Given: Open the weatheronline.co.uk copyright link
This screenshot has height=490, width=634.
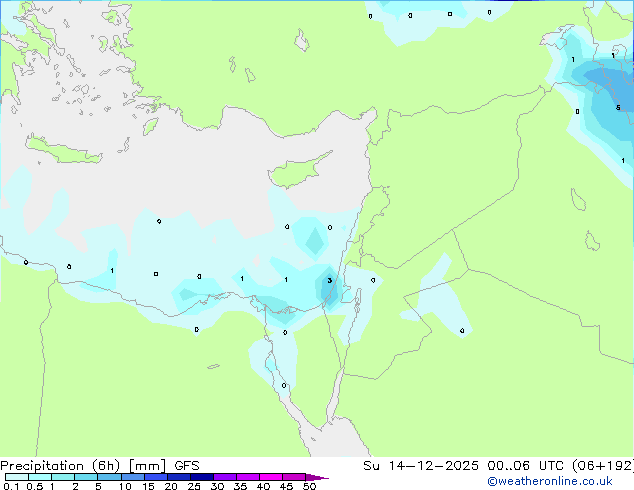Looking at the screenshot, I should tap(550, 481).
